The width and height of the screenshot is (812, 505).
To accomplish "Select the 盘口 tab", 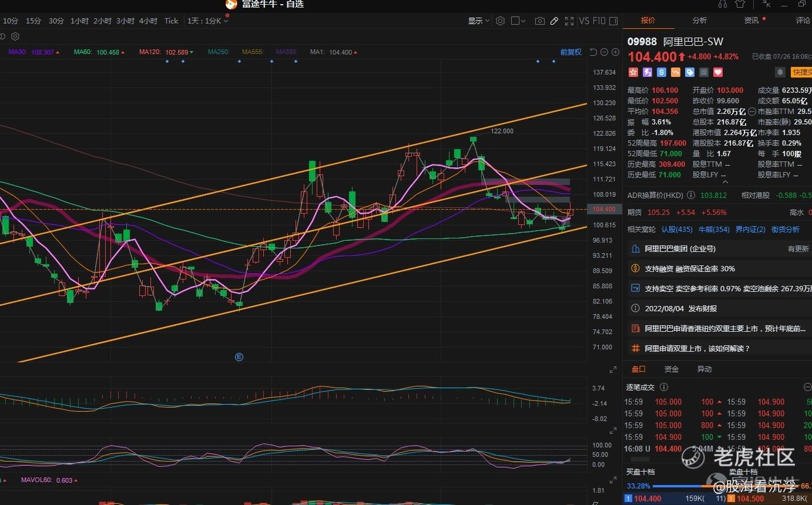I will (x=639, y=369).
